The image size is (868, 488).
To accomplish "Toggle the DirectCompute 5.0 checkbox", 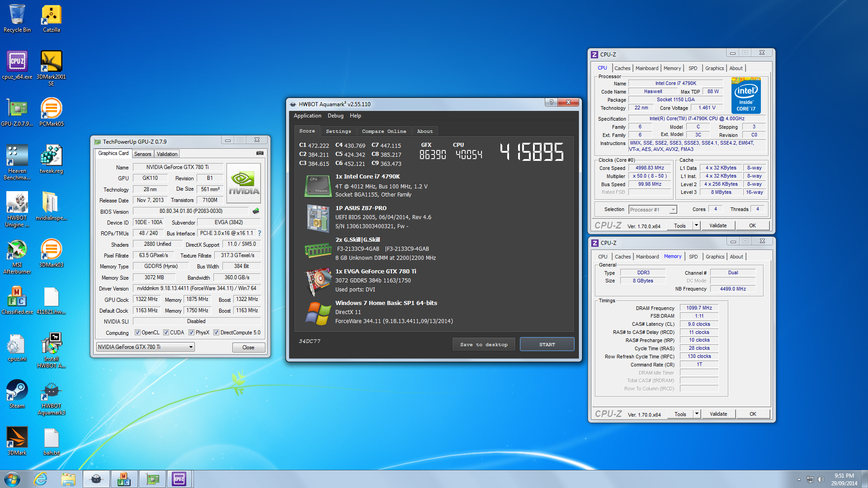I will (217, 333).
